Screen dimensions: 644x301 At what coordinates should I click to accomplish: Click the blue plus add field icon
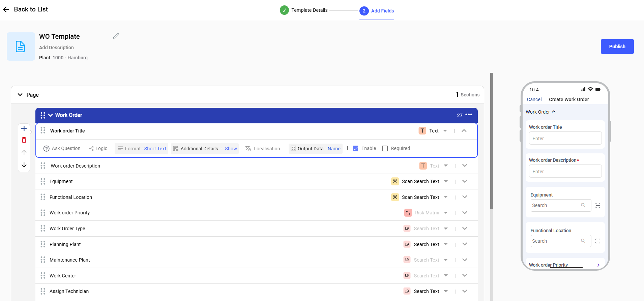click(x=24, y=128)
